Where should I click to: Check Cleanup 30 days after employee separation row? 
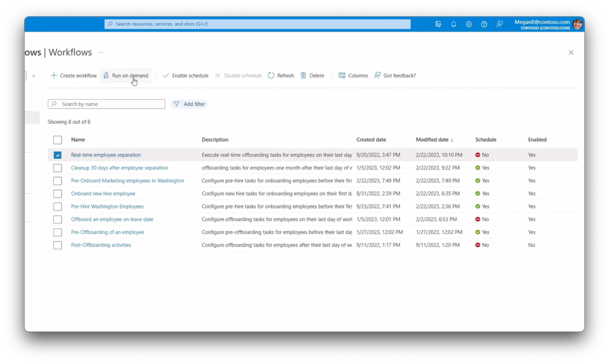57,168
